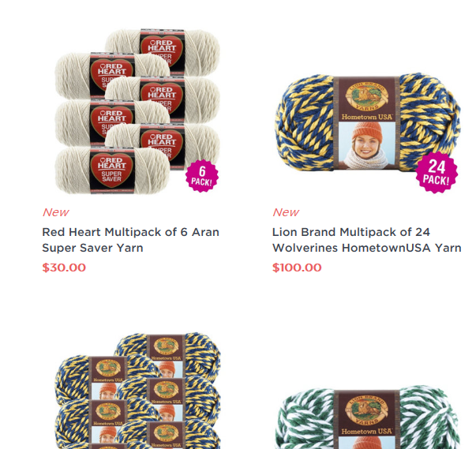Image resolution: width=476 pixels, height=449 pixels.
Task: Click the $30.00 price
Action: (x=64, y=268)
